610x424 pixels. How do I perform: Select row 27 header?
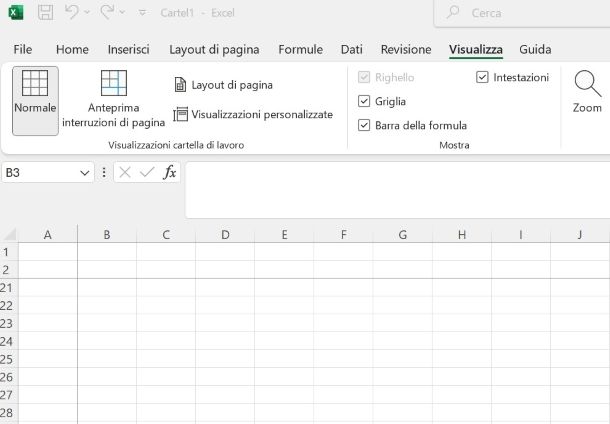click(9, 395)
